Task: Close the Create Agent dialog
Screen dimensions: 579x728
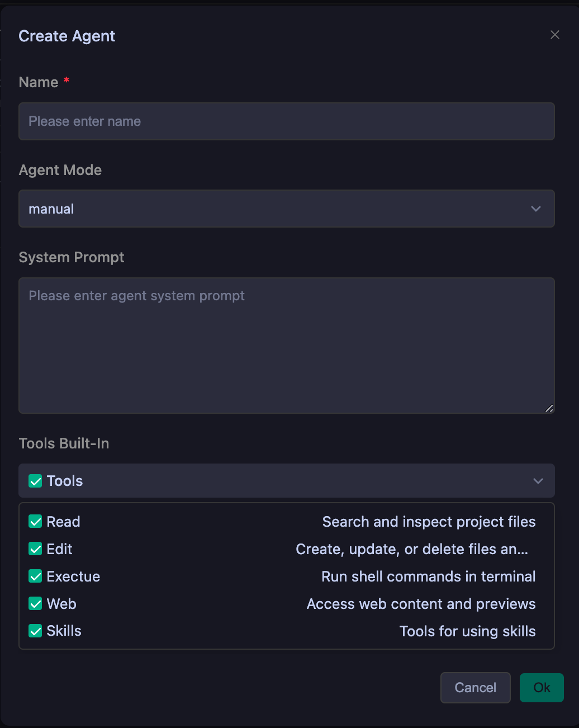Action: 554,34
